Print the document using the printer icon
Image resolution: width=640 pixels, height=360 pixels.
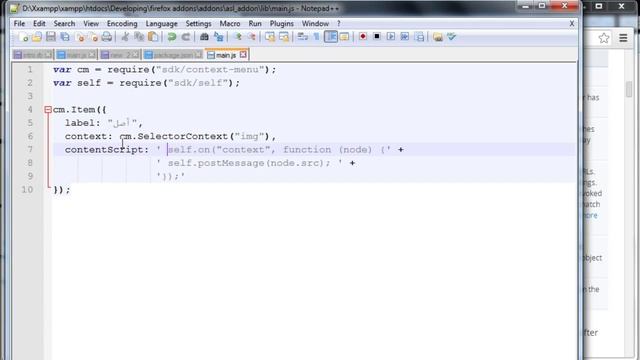click(107, 37)
